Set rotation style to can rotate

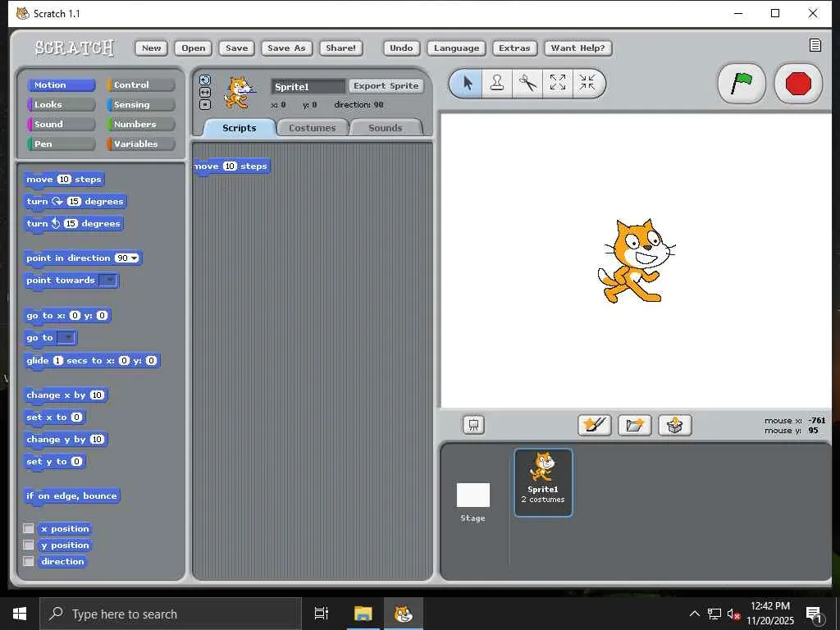(x=205, y=80)
